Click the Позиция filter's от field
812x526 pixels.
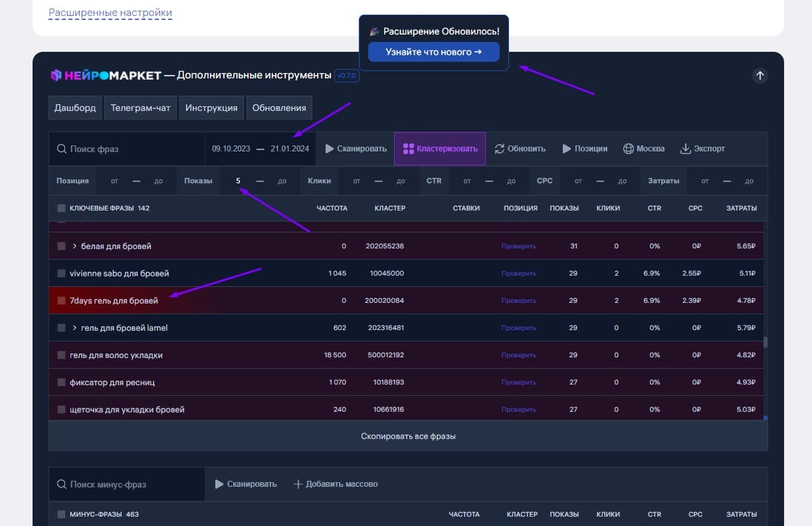(115, 181)
